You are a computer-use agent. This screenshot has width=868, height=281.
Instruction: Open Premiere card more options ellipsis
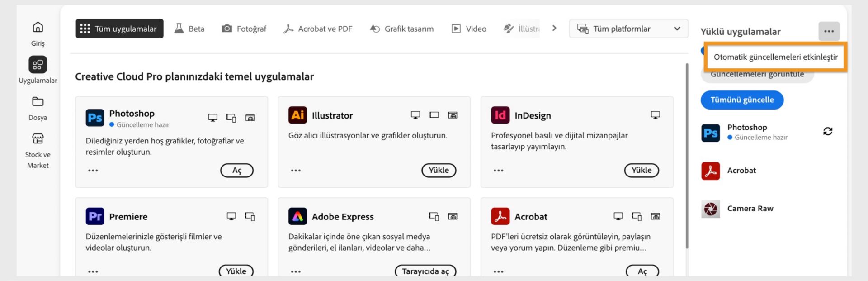[93, 271]
